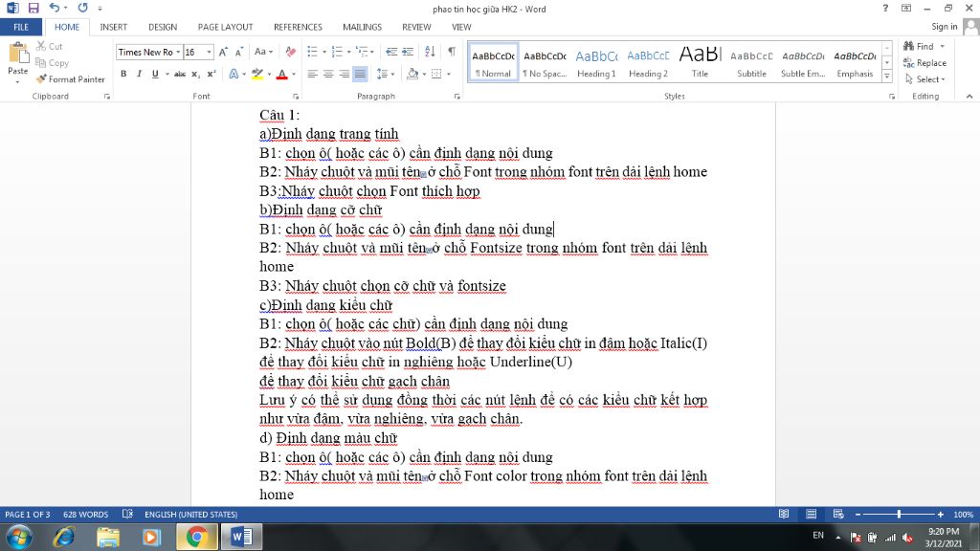Image resolution: width=980 pixels, height=551 pixels.
Task: Select the Format Painter tool
Action: [70, 79]
